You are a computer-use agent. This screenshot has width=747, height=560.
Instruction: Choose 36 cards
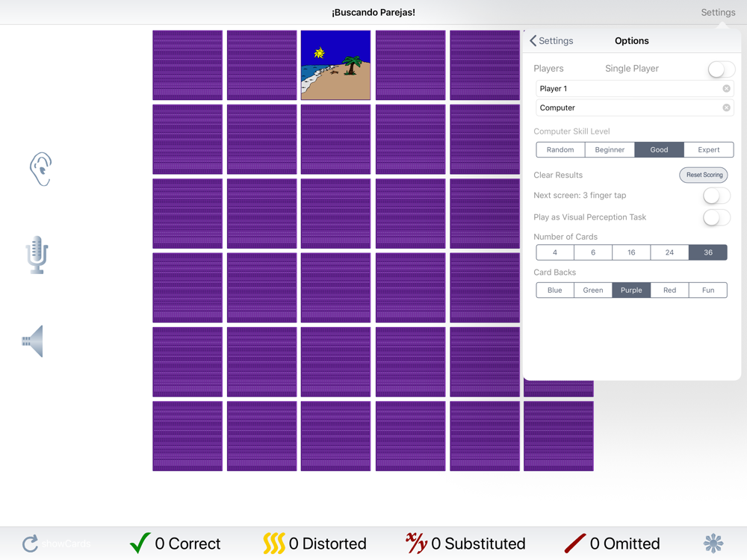pyautogui.click(x=708, y=252)
